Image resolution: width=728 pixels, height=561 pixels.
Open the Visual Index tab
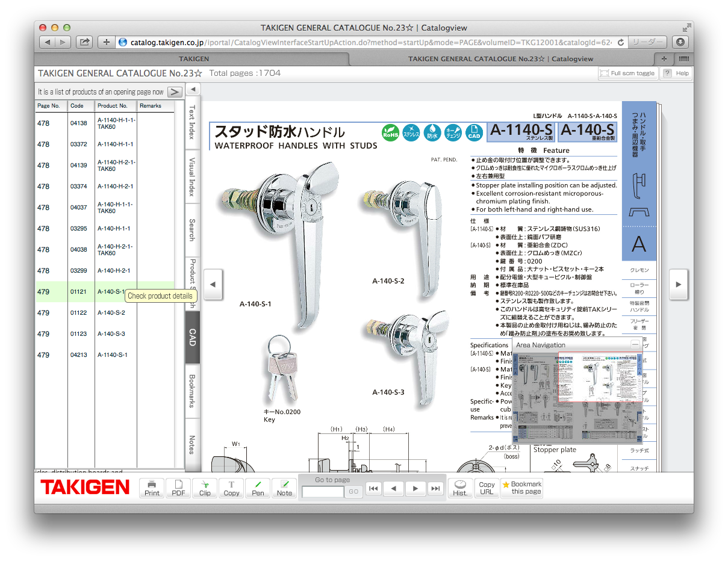pos(192,177)
